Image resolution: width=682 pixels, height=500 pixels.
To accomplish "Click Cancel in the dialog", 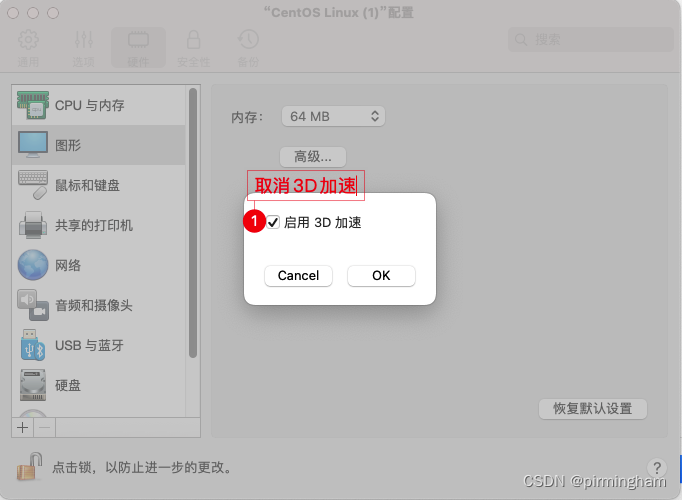I will [x=298, y=276].
